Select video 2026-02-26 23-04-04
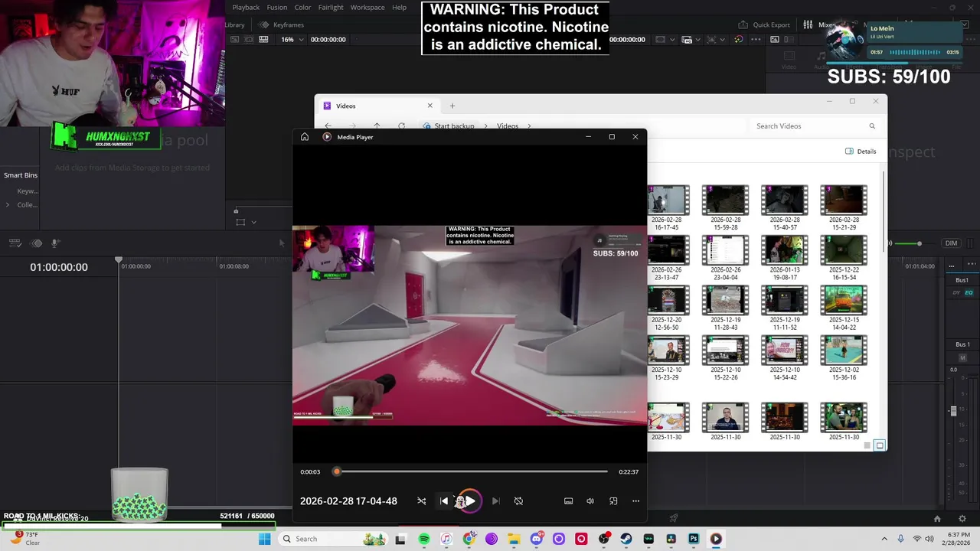This screenshot has width=980, height=551. (x=726, y=257)
